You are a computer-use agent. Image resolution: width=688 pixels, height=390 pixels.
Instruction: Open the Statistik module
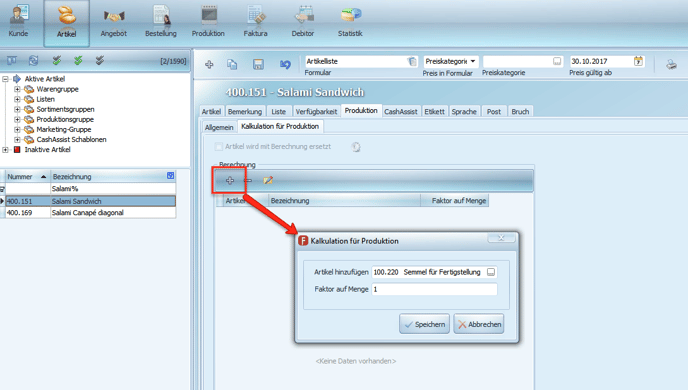point(350,22)
